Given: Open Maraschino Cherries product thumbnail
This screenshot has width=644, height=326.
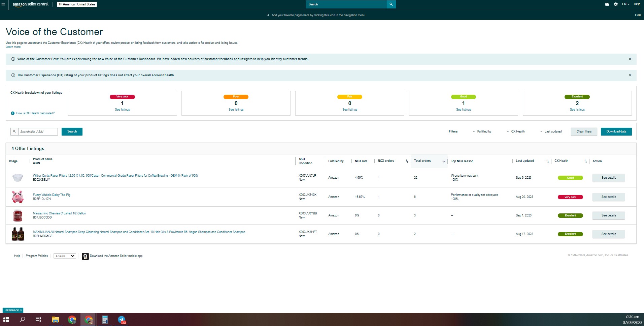Looking at the screenshot, I should pyautogui.click(x=18, y=215).
